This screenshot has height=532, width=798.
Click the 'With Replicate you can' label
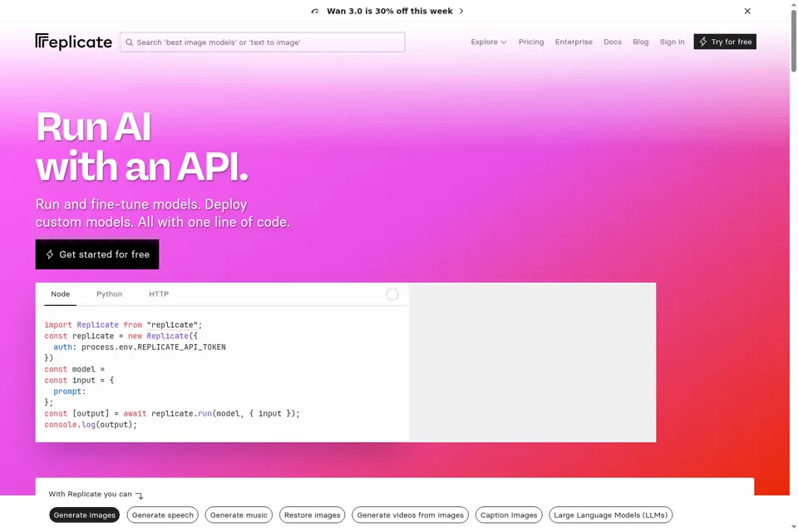coord(90,494)
